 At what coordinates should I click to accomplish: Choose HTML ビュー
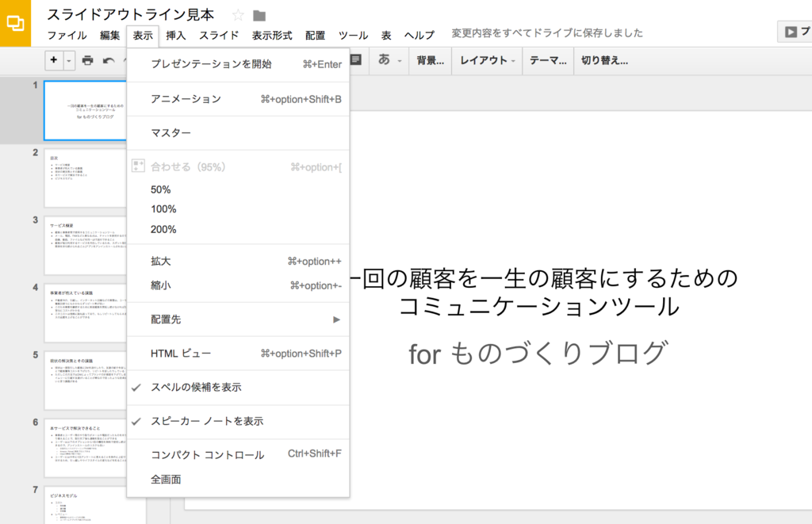(238, 354)
